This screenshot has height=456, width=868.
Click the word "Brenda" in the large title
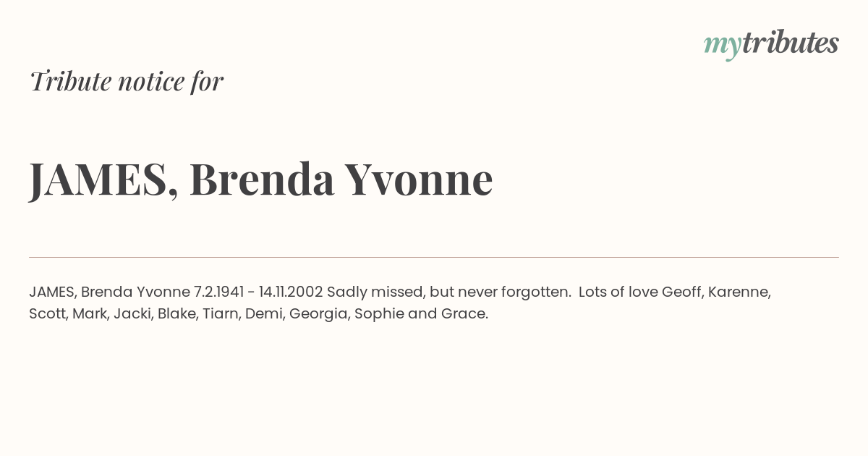262,179
